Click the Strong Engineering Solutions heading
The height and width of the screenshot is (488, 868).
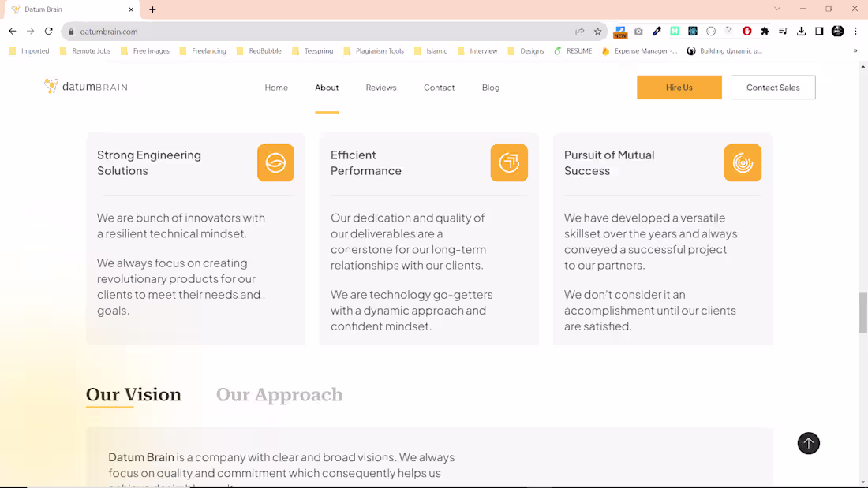click(149, 162)
